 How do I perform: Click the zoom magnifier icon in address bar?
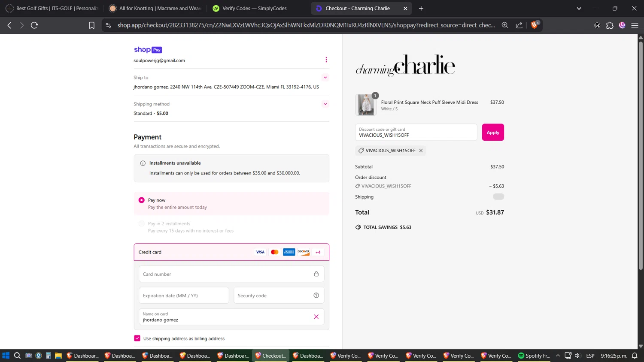(505, 25)
